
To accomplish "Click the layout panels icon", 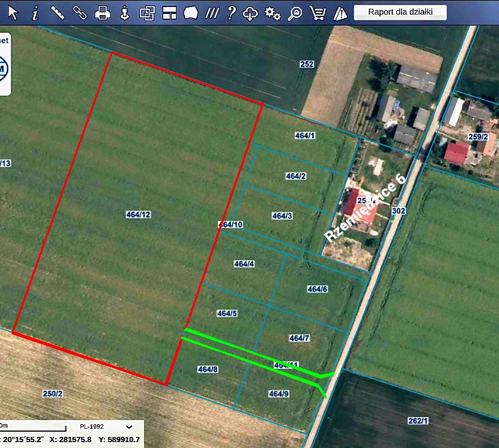I will pyautogui.click(x=169, y=13).
